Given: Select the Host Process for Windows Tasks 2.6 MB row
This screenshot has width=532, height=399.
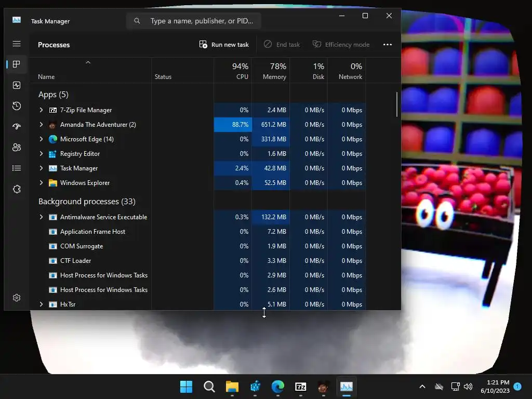Looking at the screenshot, I should pyautogui.click(x=197, y=290).
